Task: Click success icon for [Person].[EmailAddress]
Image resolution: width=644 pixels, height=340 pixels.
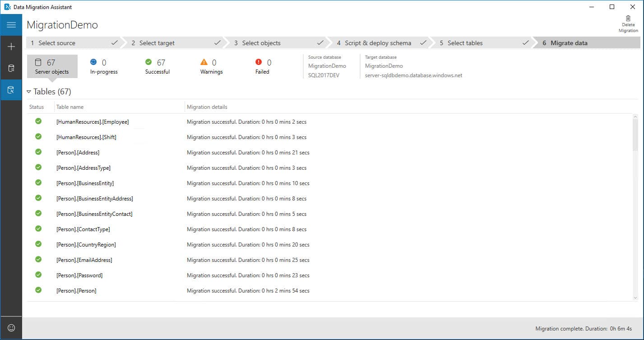Action: pyautogui.click(x=38, y=259)
